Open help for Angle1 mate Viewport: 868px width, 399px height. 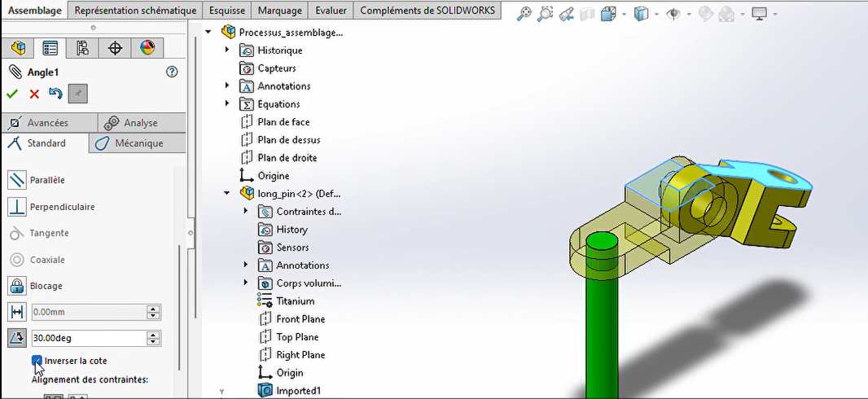tap(172, 72)
